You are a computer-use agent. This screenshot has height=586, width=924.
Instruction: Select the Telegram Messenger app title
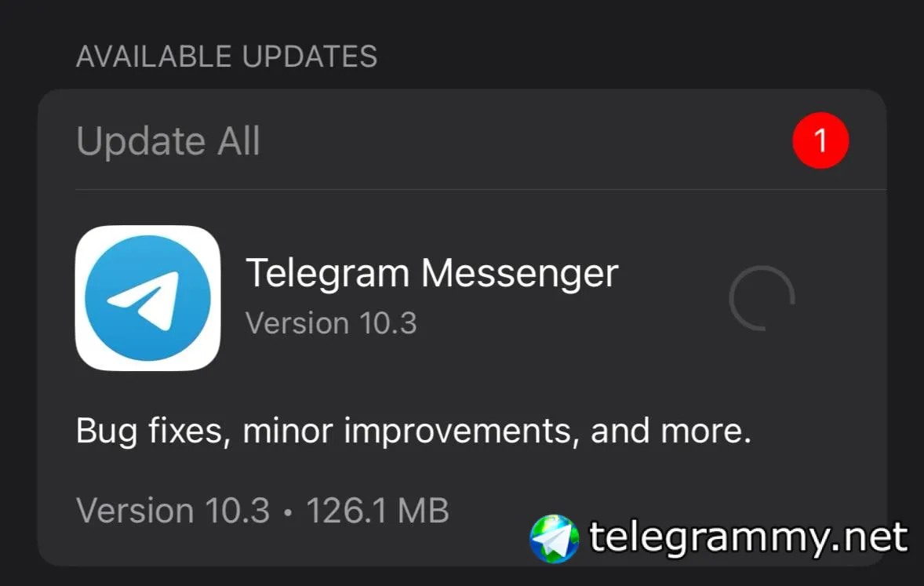[432, 274]
